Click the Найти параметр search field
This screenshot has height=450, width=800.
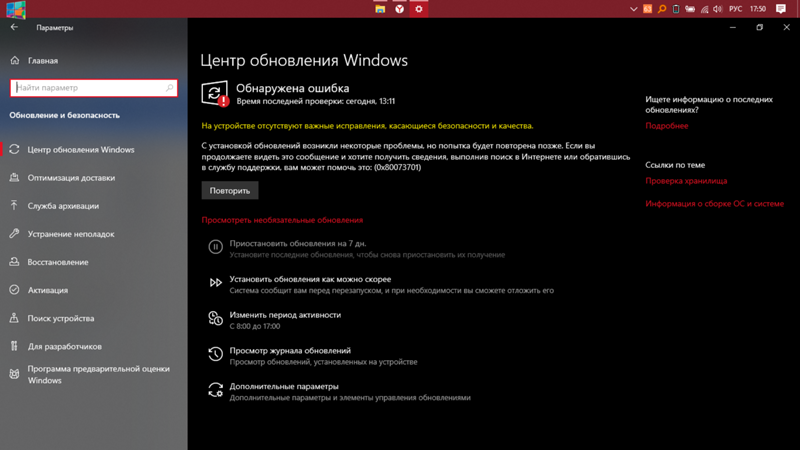(x=94, y=88)
